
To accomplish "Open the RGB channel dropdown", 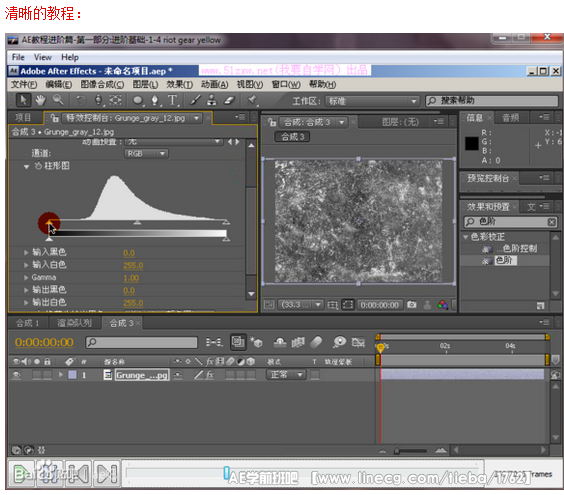I will 146,154.
